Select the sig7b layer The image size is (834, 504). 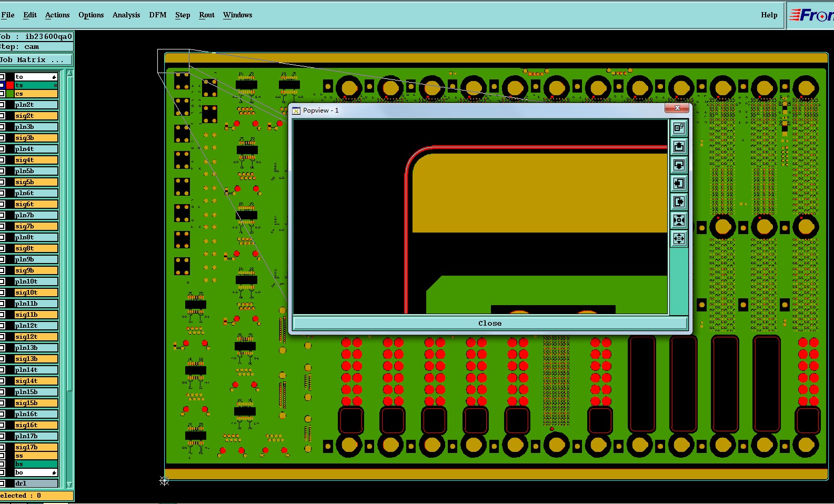36,226
